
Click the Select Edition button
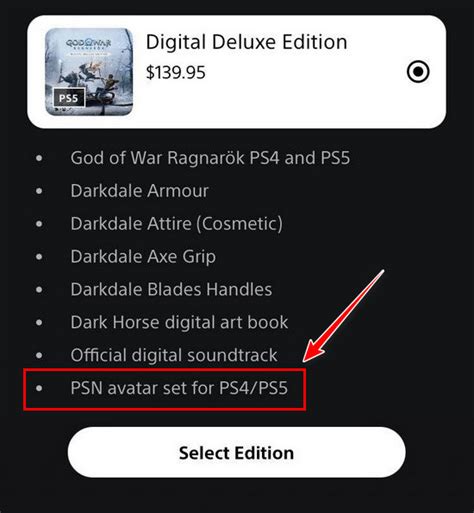237,452
